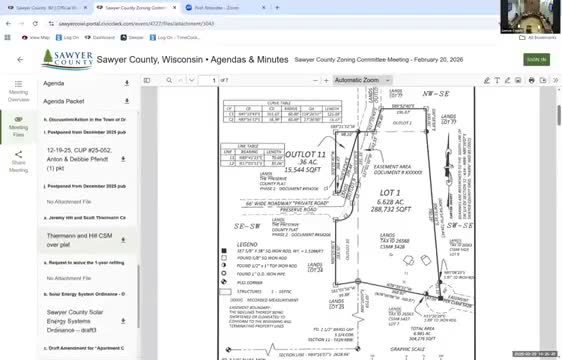562x360 pixels.
Task: Save the PDF with the download icon
Action: [x=543, y=80]
